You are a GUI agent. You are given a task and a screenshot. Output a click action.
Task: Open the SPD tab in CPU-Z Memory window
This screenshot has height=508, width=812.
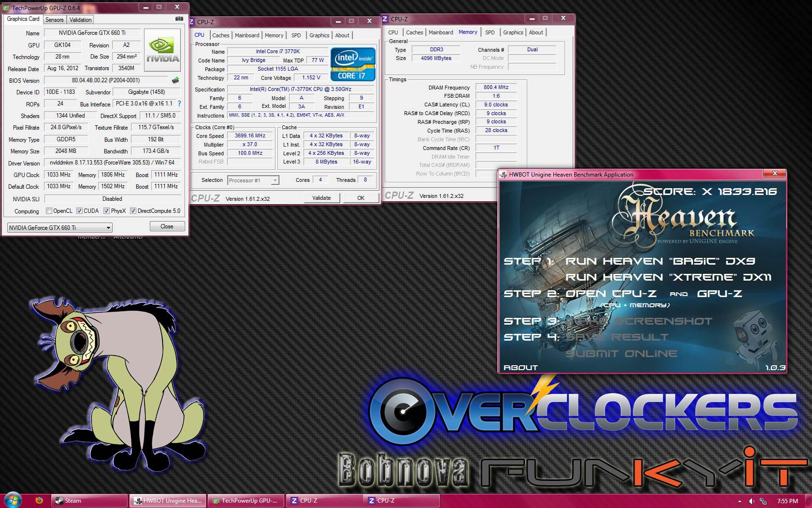click(490, 32)
